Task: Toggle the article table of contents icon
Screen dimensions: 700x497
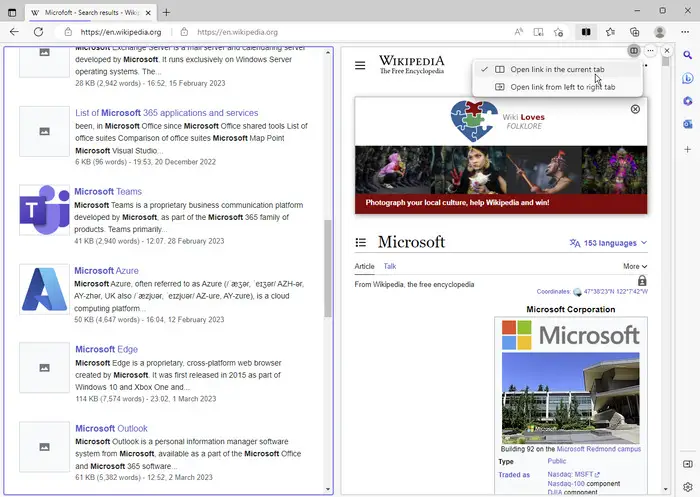Action: point(361,242)
